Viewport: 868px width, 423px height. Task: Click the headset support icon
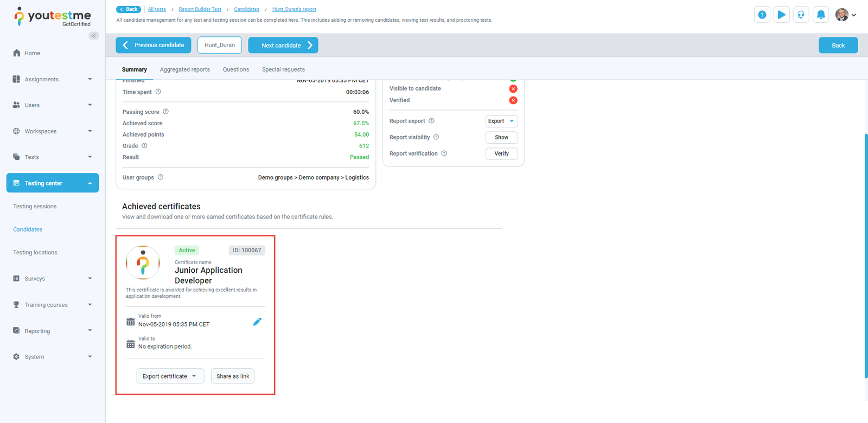tap(801, 15)
